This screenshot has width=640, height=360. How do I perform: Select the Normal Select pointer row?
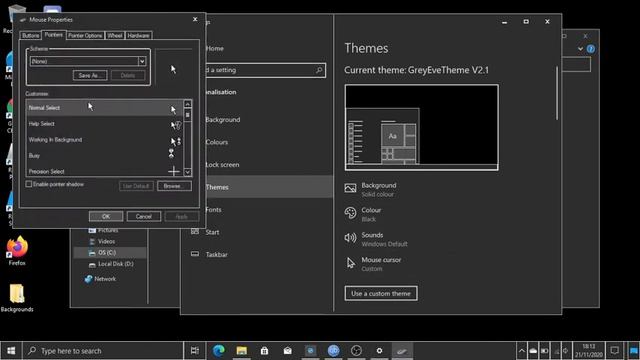click(104, 108)
